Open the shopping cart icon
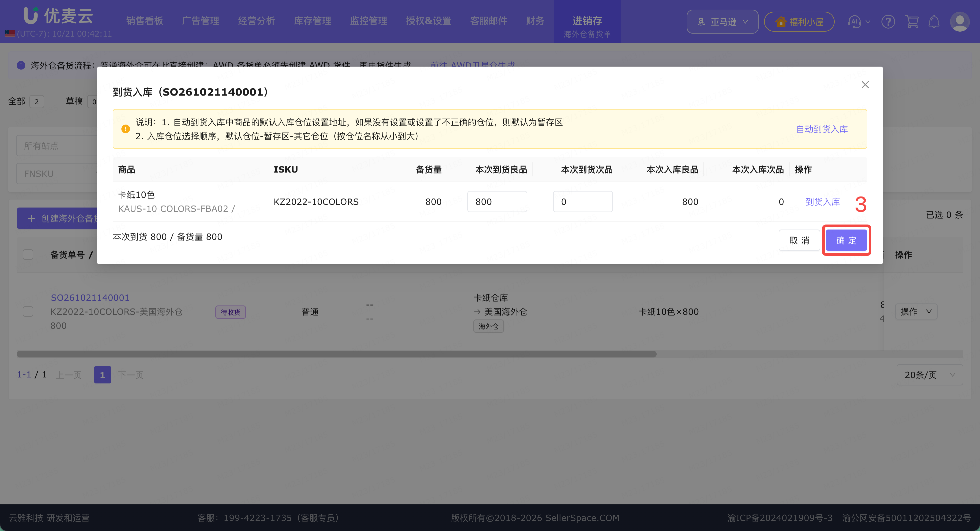 coord(912,22)
